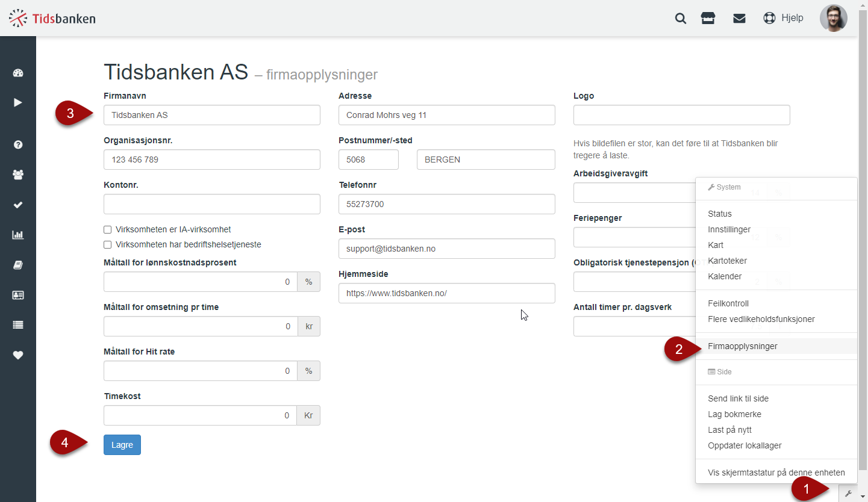Click the Organisasjonsnr. field
The height and width of the screenshot is (502, 868).
[x=212, y=160]
